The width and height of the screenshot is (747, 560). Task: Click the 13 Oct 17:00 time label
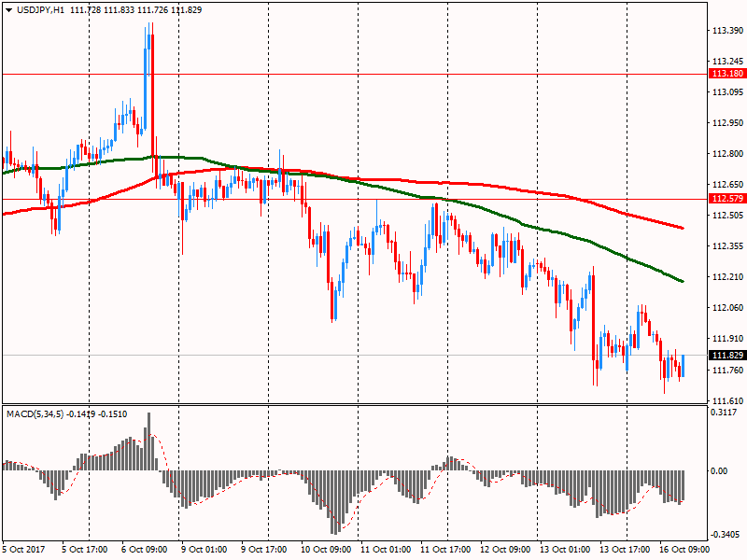click(625, 550)
